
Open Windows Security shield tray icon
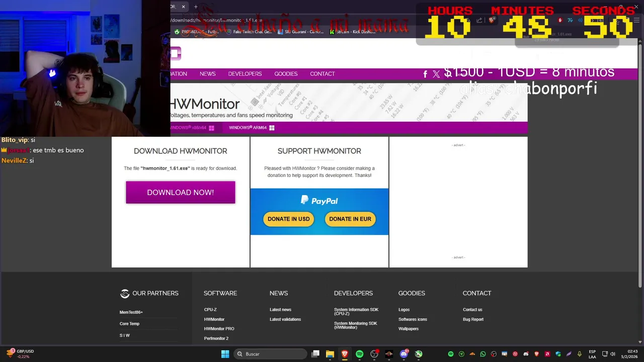pyautogui.click(x=558, y=354)
